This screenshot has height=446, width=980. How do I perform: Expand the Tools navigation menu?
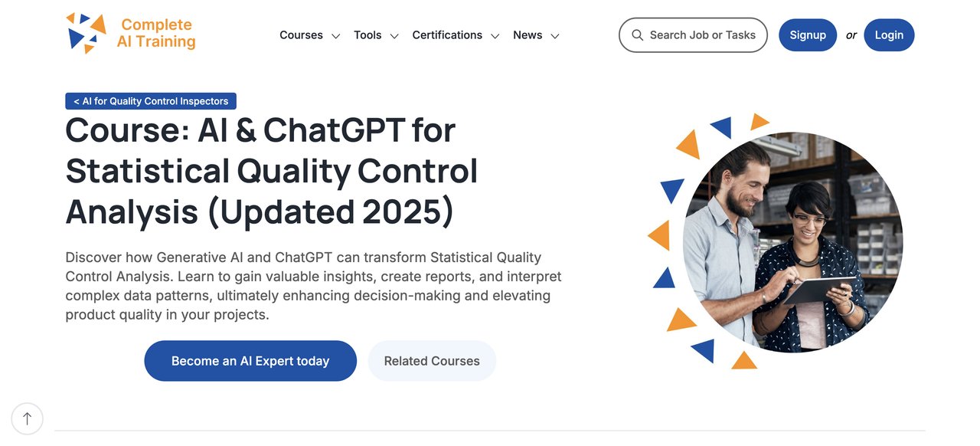pyautogui.click(x=367, y=35)
